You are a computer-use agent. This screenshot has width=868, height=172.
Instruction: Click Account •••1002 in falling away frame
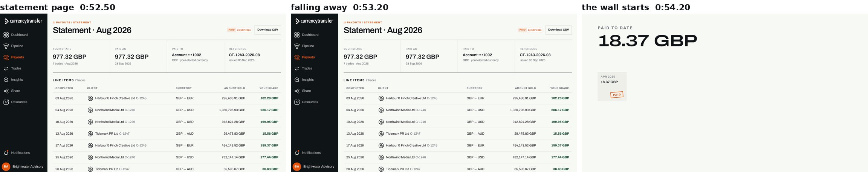pos(477,55)
